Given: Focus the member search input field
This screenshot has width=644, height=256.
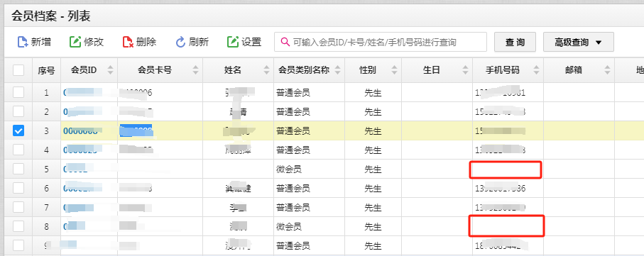Looking at the screenshot, I should tap(381, 42).
